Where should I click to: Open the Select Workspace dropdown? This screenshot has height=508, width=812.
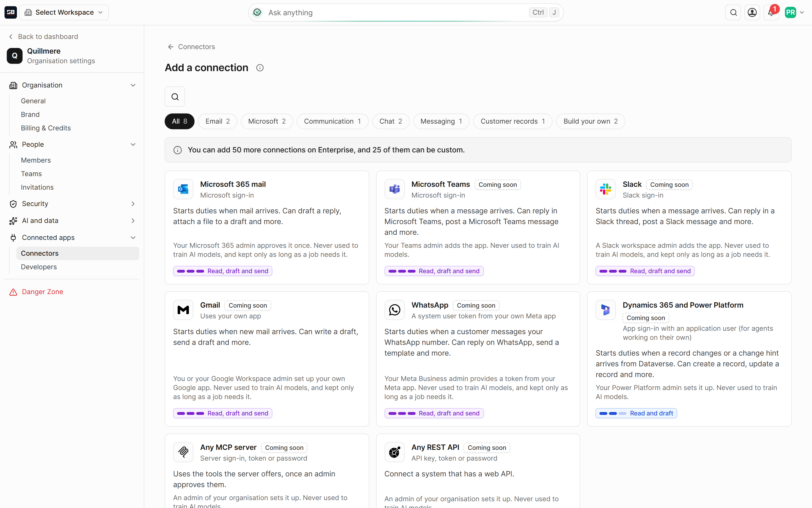tap(64, 12)
